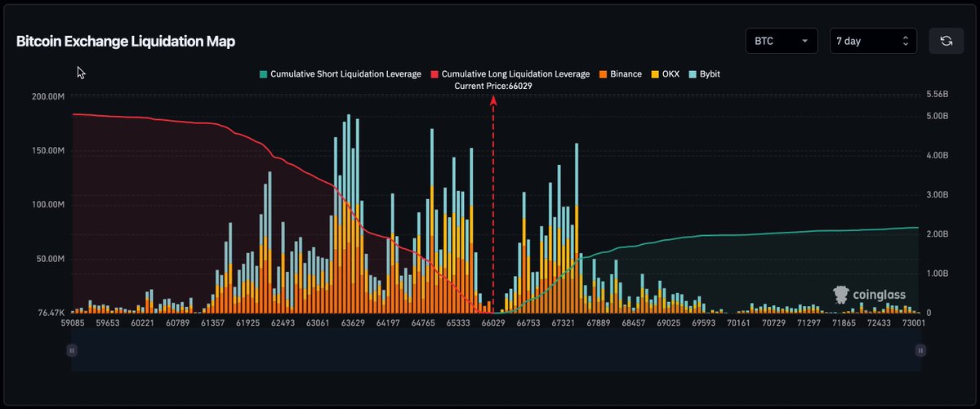Toggle Cumulative Long Liquidation Leverage legend

pyautogui.click(x=510, y=74)
